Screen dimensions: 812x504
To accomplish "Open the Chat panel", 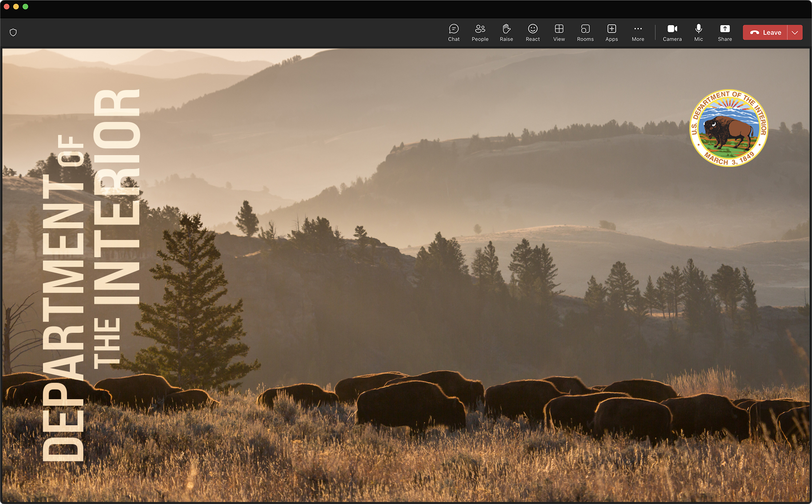I will 453,32.
